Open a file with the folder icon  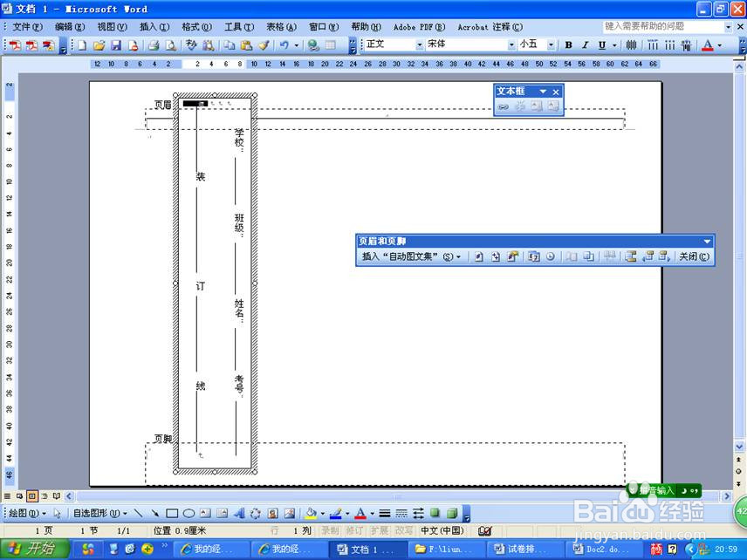[99, 45]
